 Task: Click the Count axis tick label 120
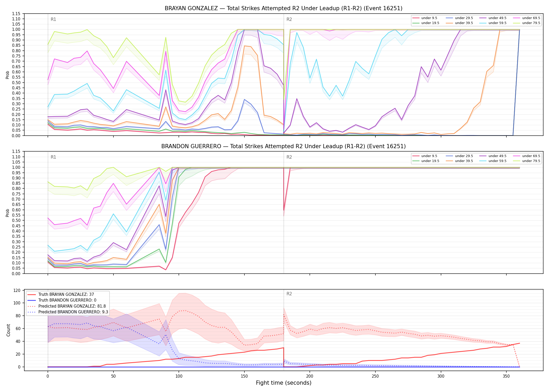17,290
